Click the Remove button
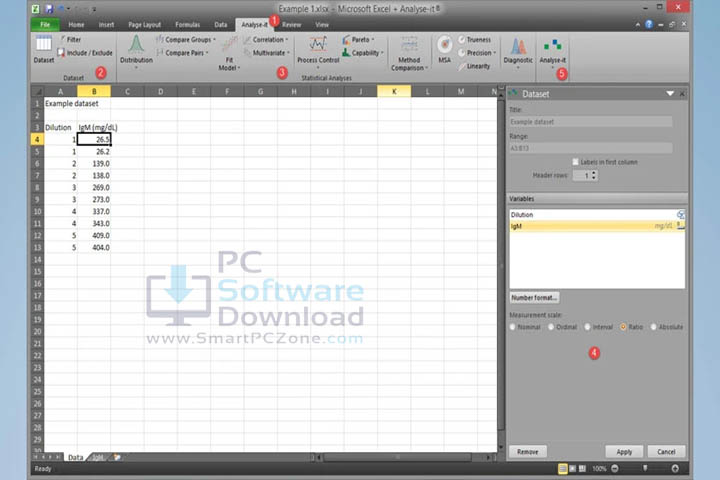This screenshot has height=480, width=720. pos(528,452)
